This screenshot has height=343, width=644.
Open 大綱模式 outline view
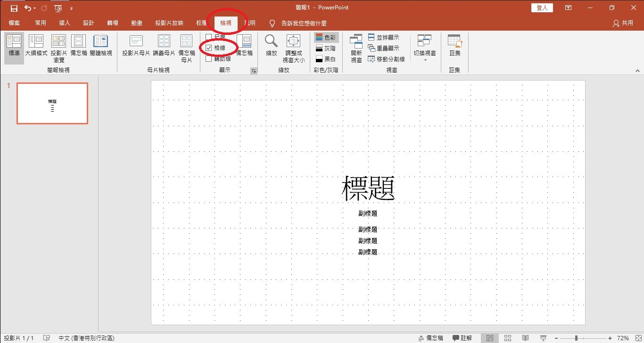[x=36, y=46]
